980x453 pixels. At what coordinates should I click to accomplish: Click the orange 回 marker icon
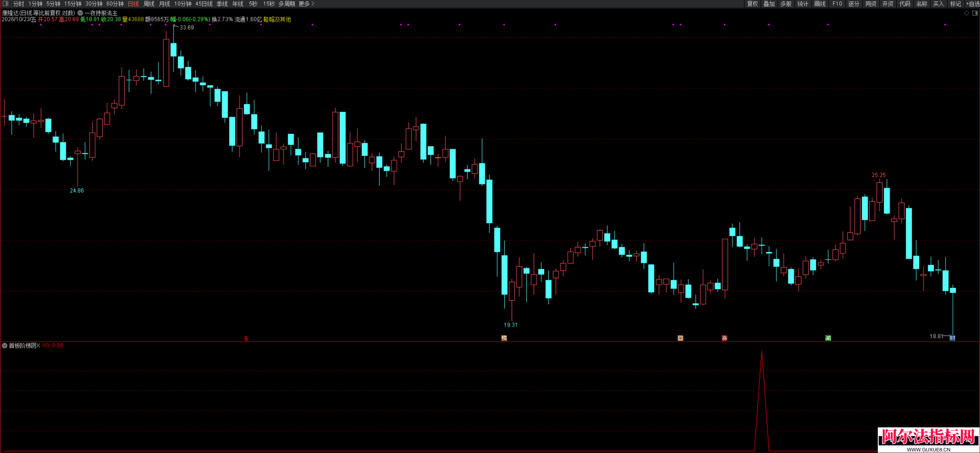pos(680,338)
